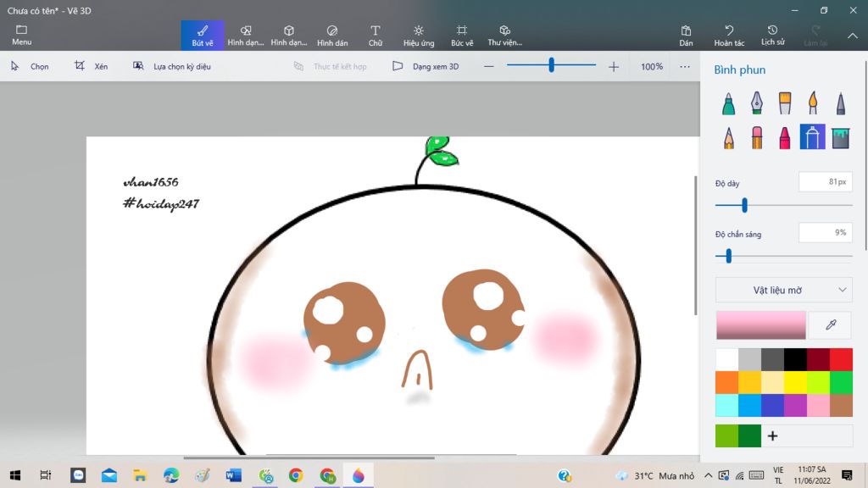
Task: Select the Pixel pen tool
Action: click(x=841, y=103)
